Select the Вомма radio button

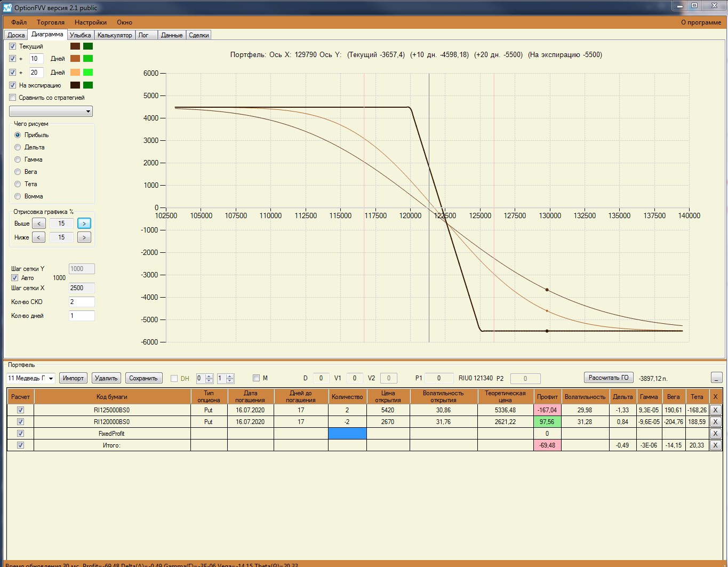pyautogui.click(x=18, y=196)
